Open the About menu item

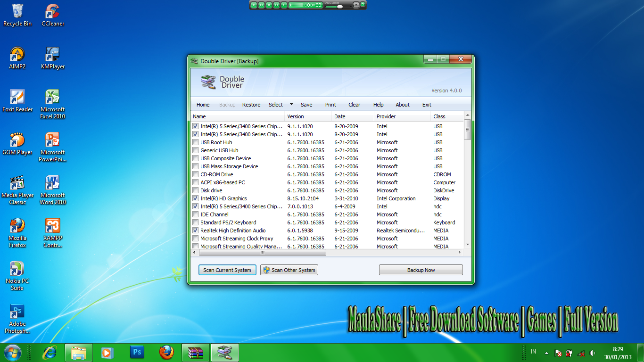click(x=403, y=105)
